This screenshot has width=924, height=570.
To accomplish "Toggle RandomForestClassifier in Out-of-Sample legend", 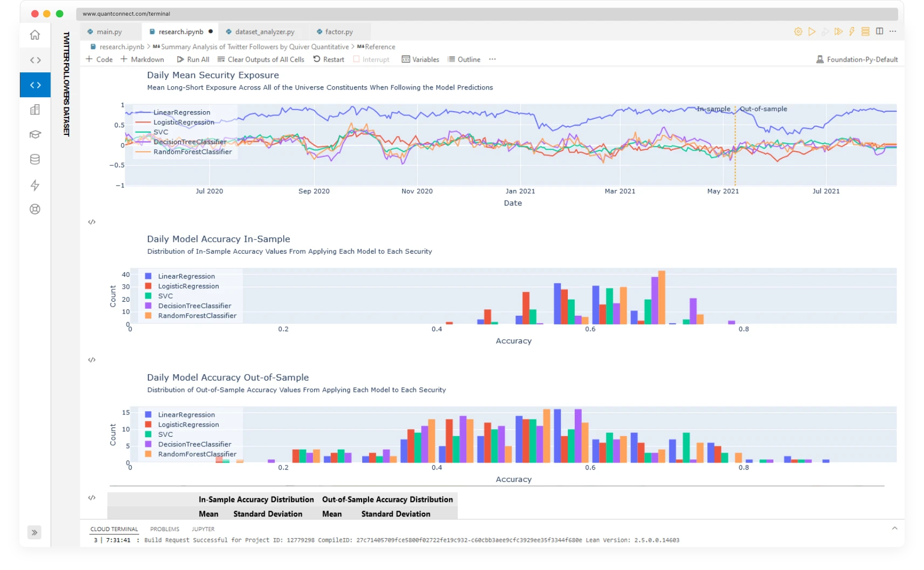I will click(196, 454).
